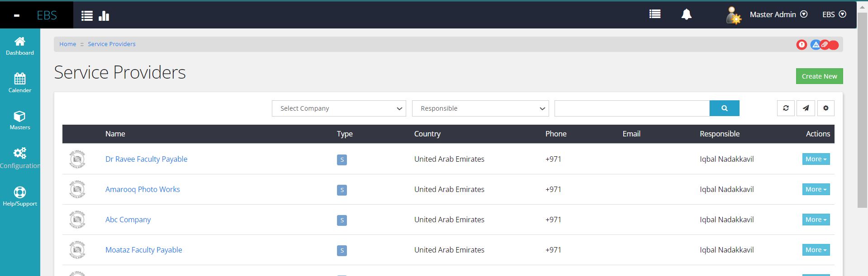868x276 pixels.
Task: Collapse the sidebar with the dash toggle
Action: 17,15
